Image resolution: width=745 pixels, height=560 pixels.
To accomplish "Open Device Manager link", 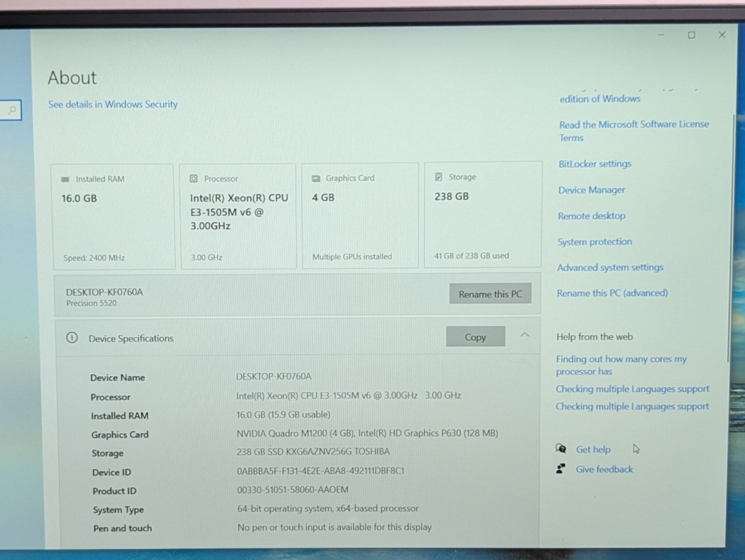I will click(591, 190).
